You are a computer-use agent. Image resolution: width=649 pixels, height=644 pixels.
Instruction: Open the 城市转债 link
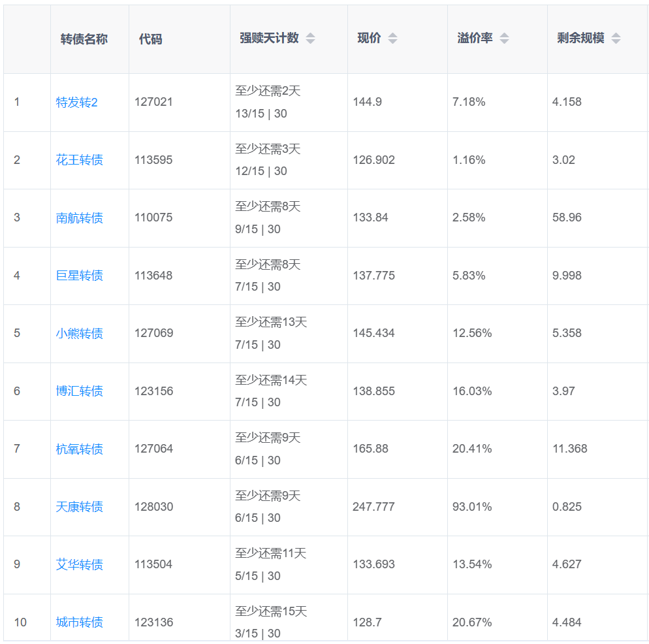[x=79, y=622]
